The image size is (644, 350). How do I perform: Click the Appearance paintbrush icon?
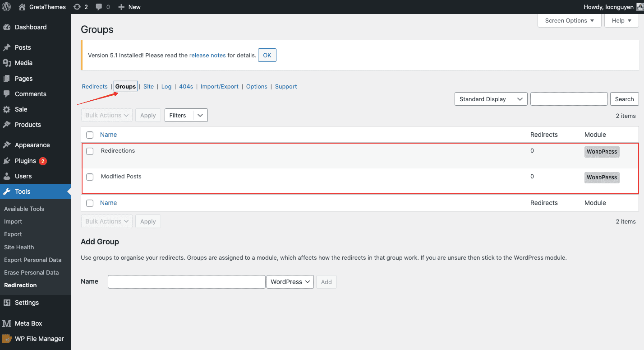click(x=7, y=145)
